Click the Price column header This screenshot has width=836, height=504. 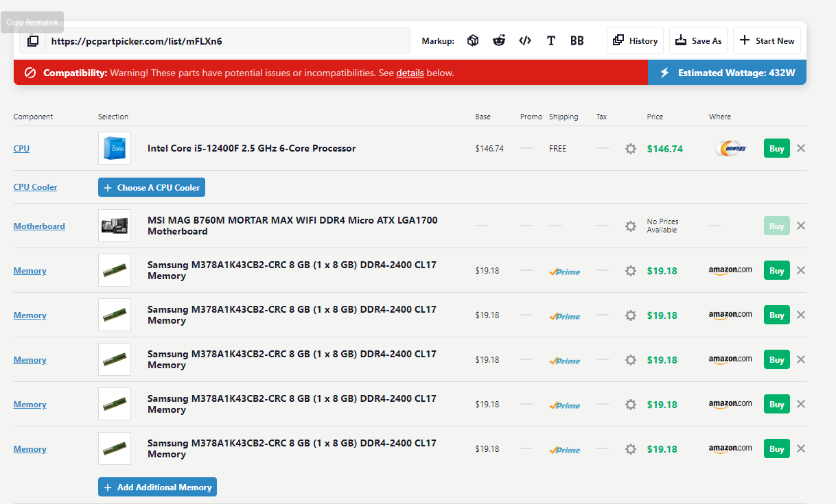[x=655, y=117]
